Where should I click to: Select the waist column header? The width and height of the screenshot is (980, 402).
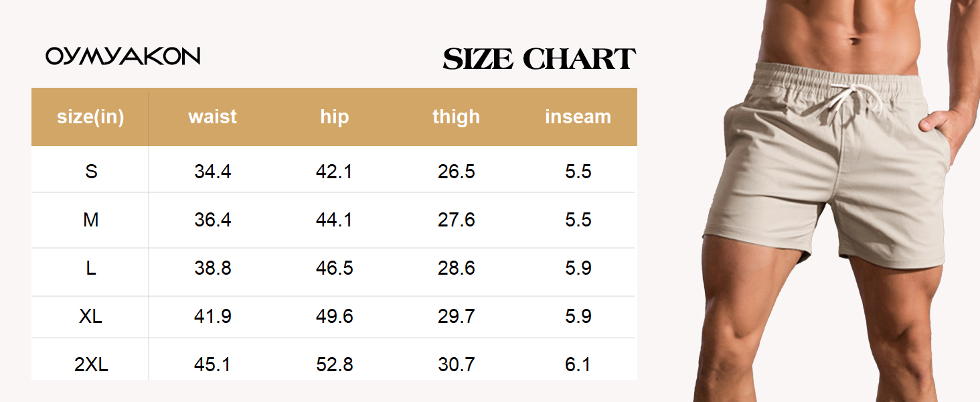[213, 117]
